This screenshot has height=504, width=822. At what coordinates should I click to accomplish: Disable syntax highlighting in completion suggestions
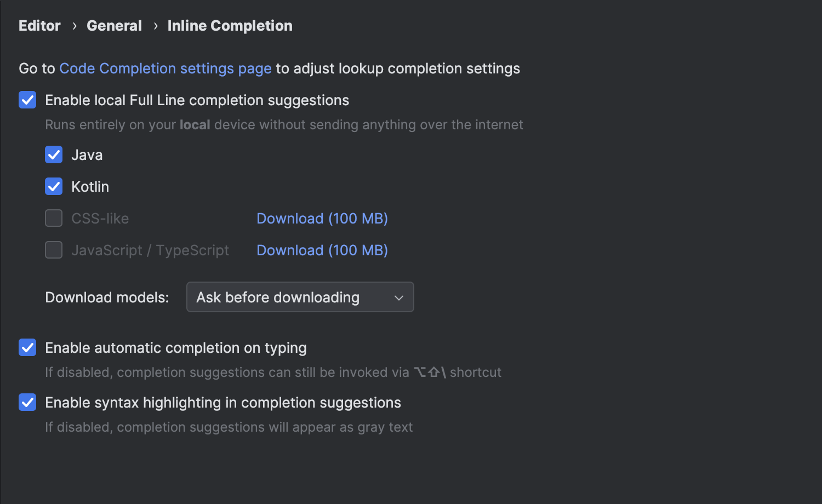tap(27, 403)
